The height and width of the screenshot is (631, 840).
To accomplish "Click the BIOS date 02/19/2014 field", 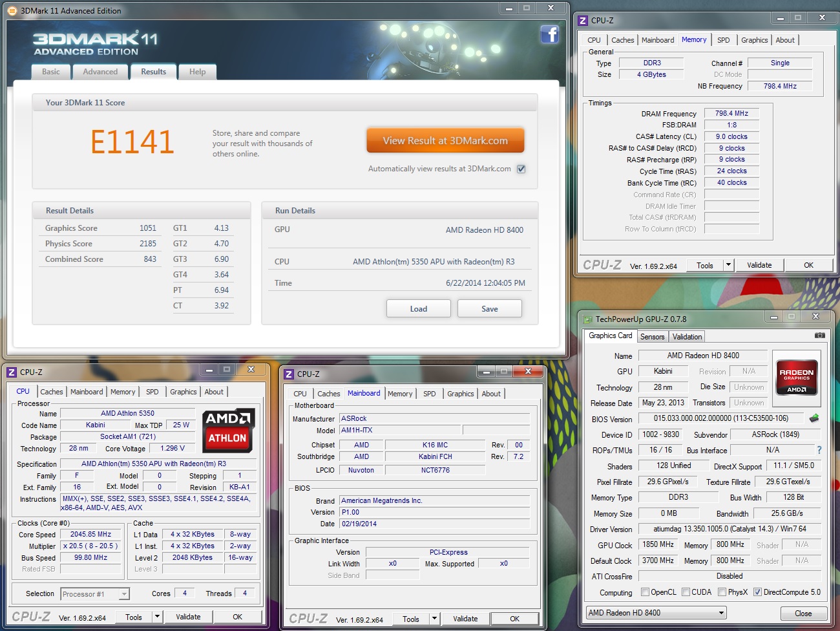I will (x=435, y=524).
